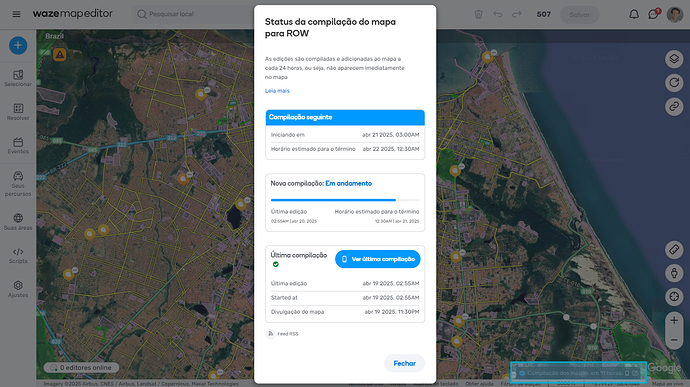
Task: Open the Resolver sidebar panel
Action: [18, 112]
